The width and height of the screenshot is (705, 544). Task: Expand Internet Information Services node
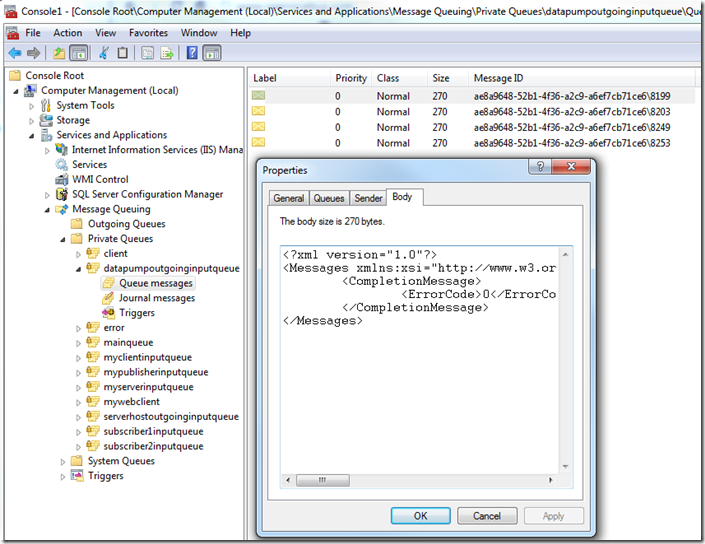tap(47, 151)
